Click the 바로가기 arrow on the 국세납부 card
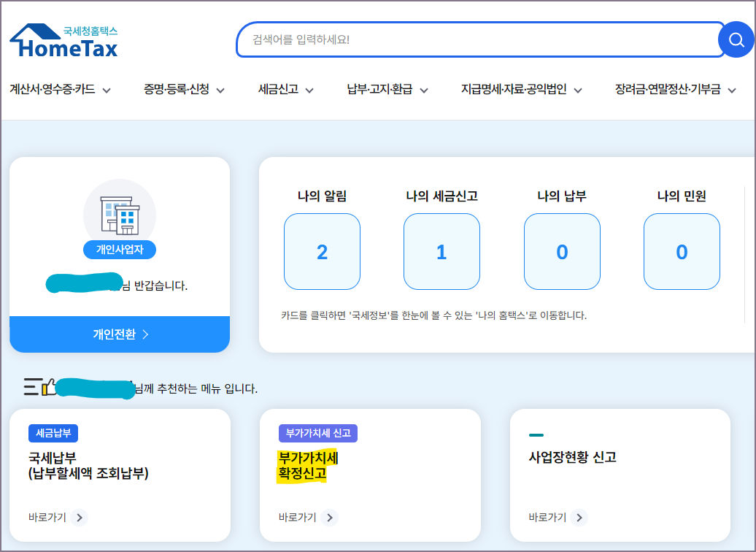Viewport: 756px width, 552px height. (80, 518)
